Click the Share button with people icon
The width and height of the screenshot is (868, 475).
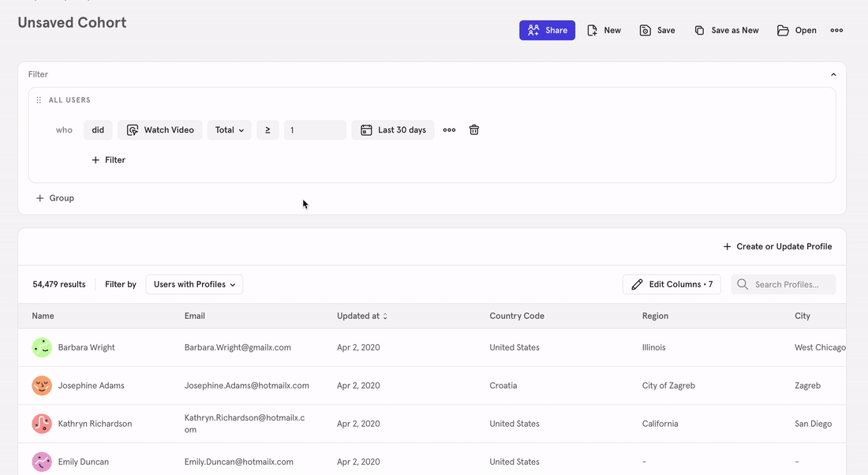(547, 30)
